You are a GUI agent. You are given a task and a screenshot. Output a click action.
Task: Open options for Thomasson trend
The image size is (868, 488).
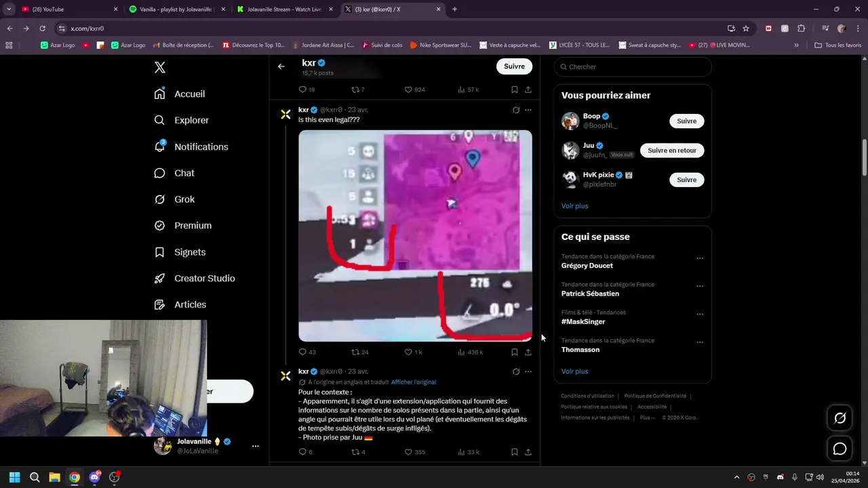(700, 342)
